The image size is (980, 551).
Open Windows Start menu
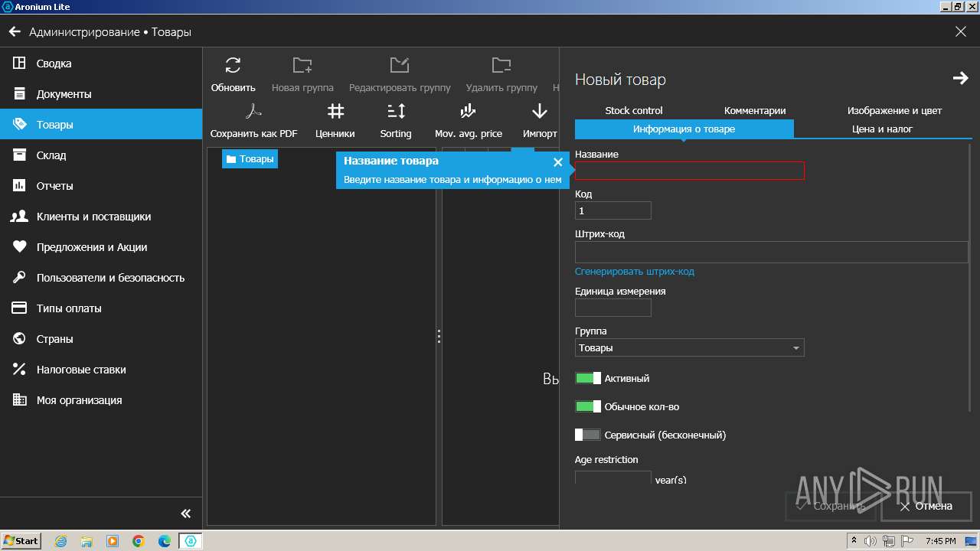point(21,540)
